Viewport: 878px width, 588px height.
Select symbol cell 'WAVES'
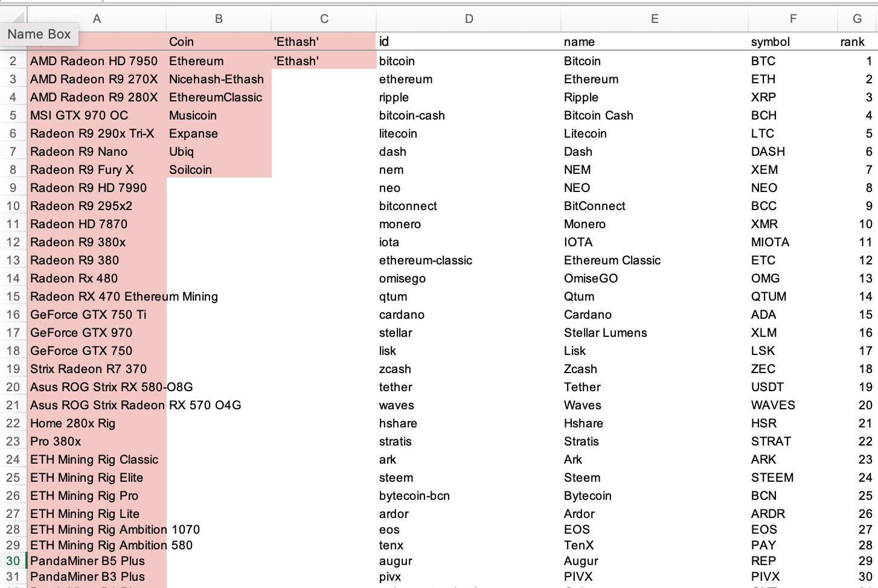tap(793, 405)
